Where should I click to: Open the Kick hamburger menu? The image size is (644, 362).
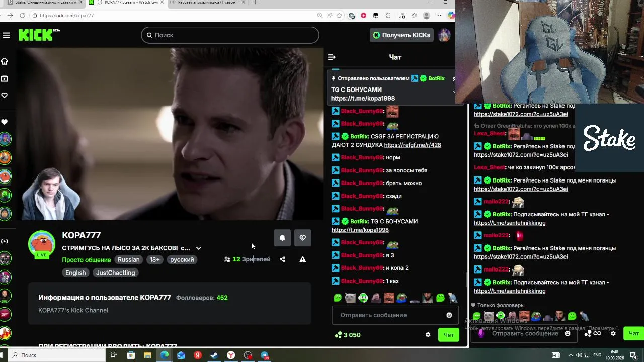[x=6, y=35]
